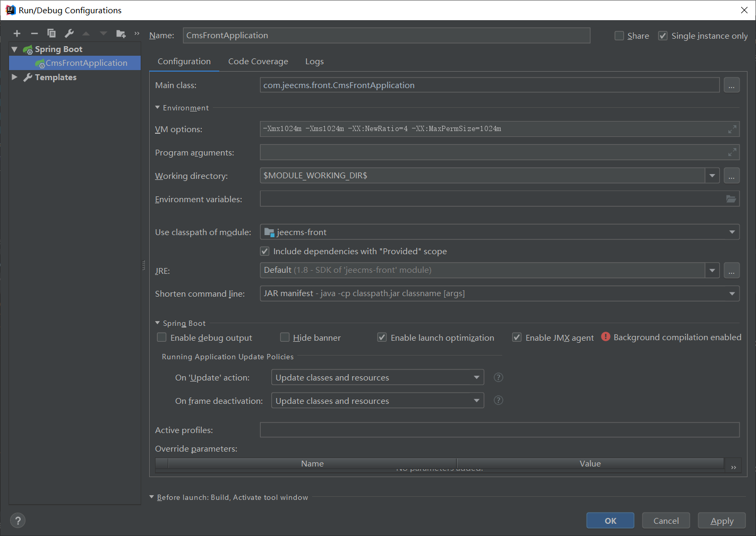
Task: Check the Hide banner option
Action: [285, 338]
